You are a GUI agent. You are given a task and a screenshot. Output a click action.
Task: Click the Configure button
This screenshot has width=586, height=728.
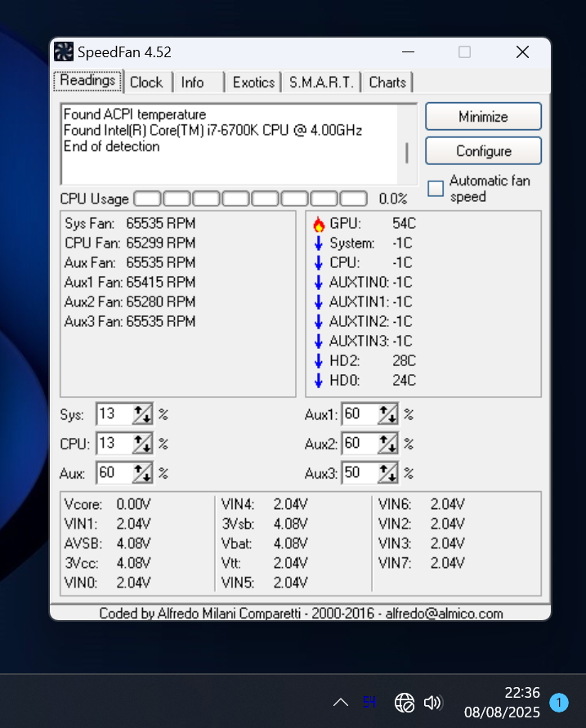483,151
